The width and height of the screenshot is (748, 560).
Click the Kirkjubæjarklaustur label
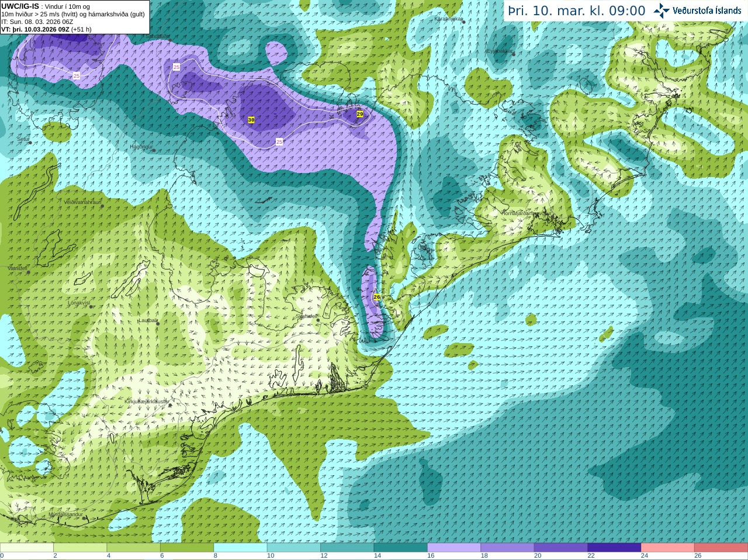147,402
